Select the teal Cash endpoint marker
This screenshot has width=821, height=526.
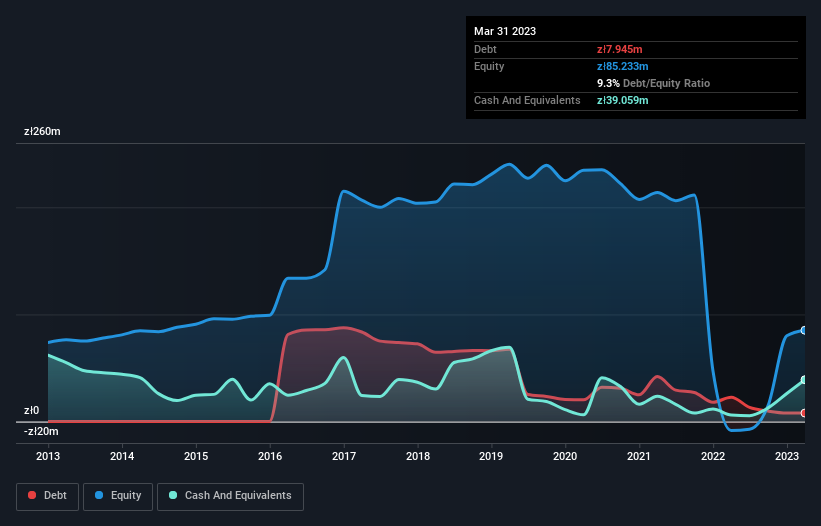pos(804,380)
